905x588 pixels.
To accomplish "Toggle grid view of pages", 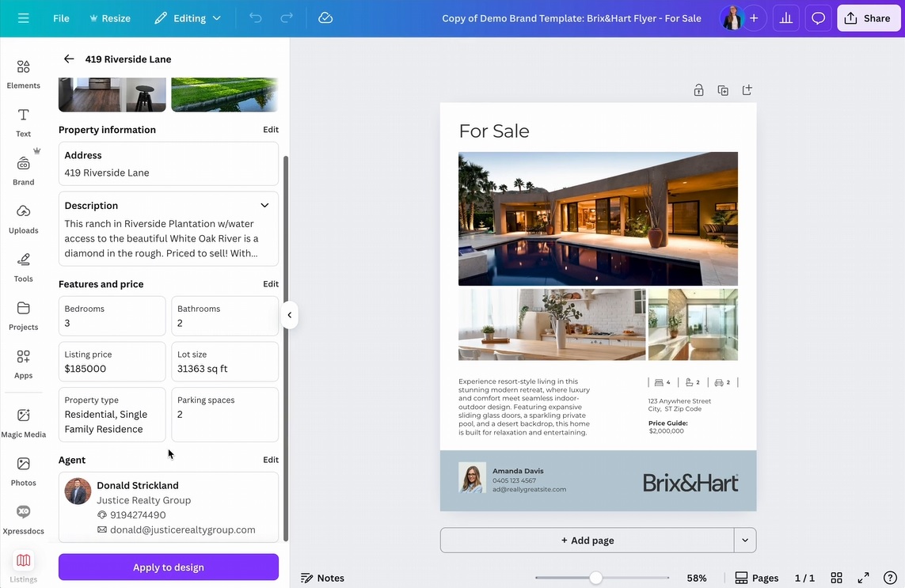I will coord(836,578).
